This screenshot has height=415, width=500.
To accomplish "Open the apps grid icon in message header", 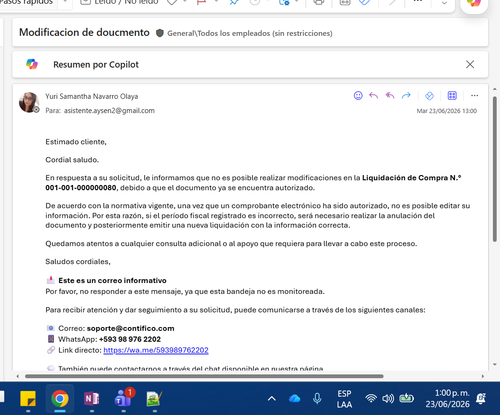I will coord(452,96).
